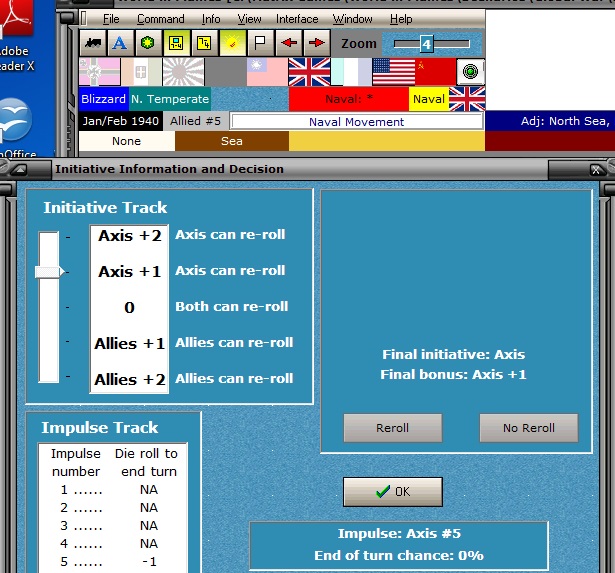The width and height of the screenshot is (615, 573).
Task: Open the Help menu
Action: point(401,19)
